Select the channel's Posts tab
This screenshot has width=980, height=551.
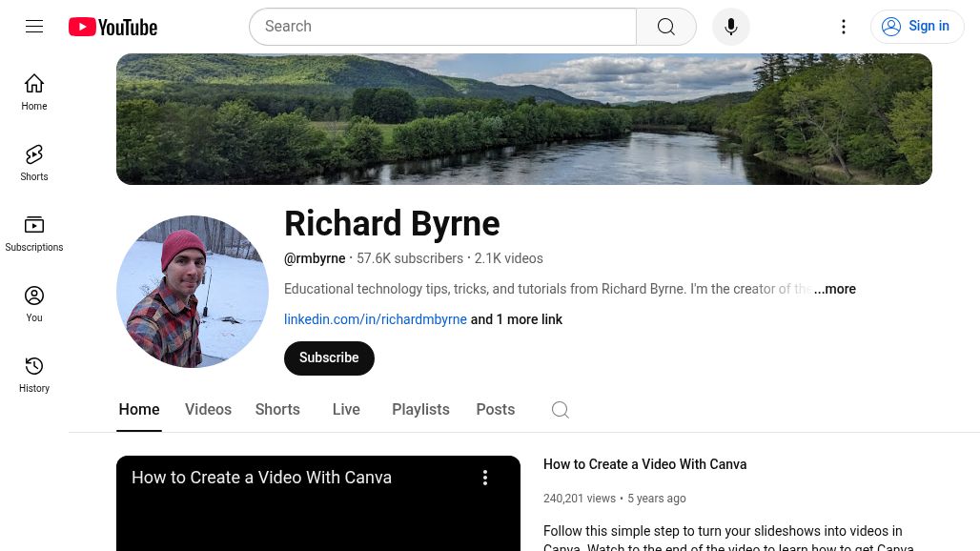pyautogui.click(x=495, y=409)
